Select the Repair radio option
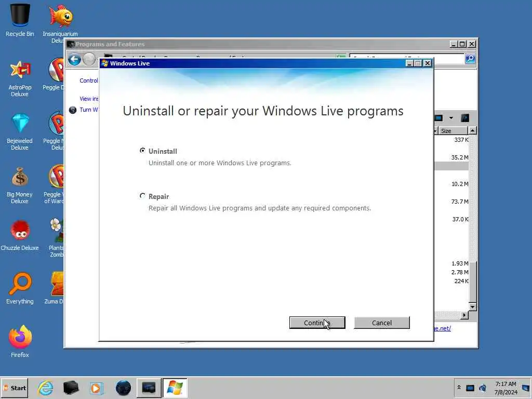 coord(142,196)
